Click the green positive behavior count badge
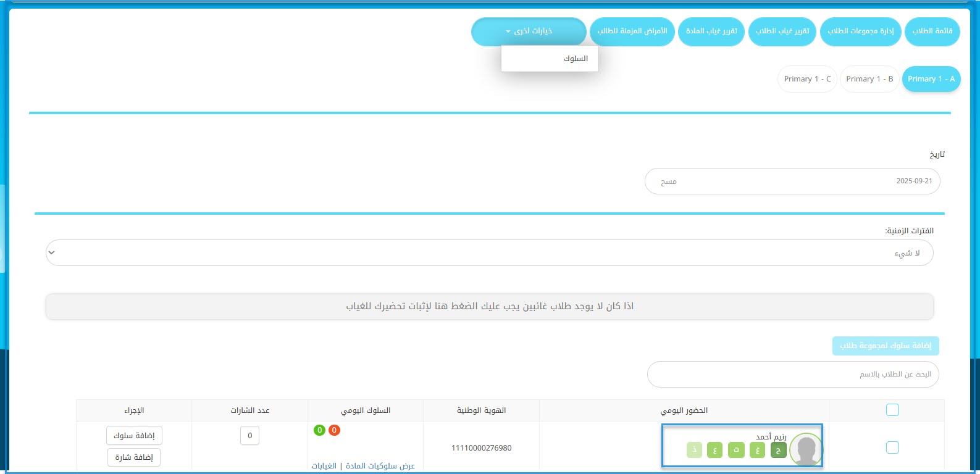980x474 pixels. pyautogui.click(x=319, y=430)
